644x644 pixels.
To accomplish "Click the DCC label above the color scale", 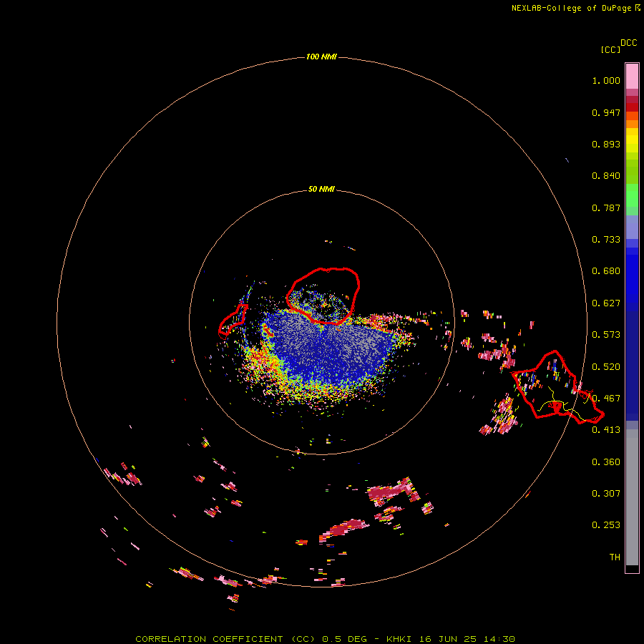I will click(x=628, y=43).
